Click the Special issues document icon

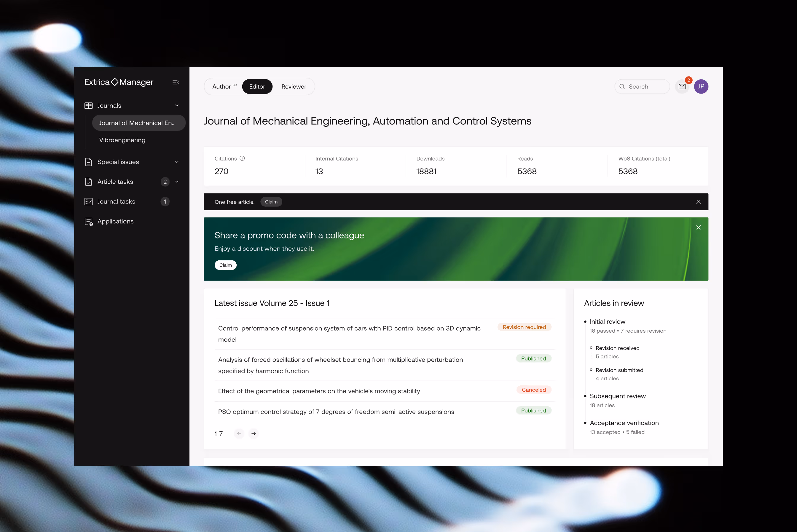coord(88,162)
